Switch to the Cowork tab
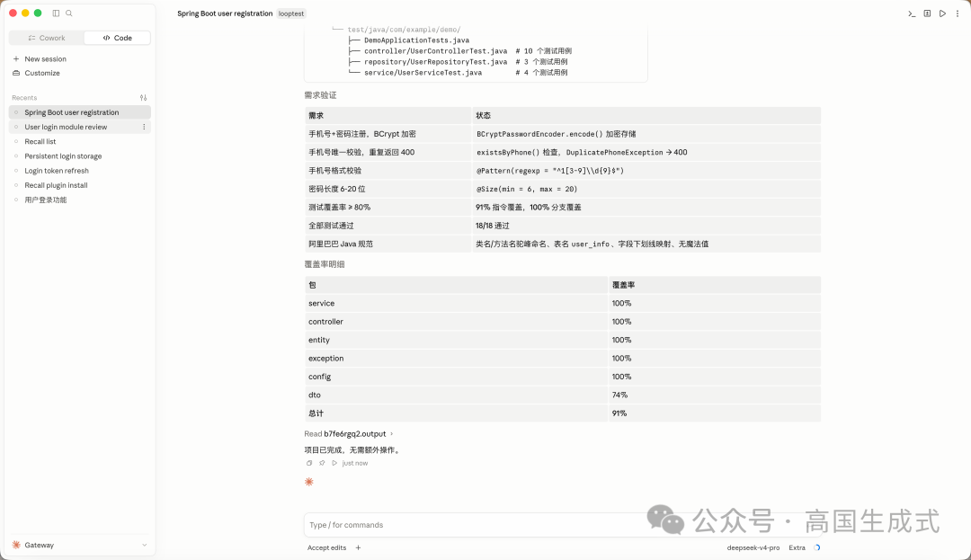This screenshot has width=971, height=560. (x=47, y=38)
